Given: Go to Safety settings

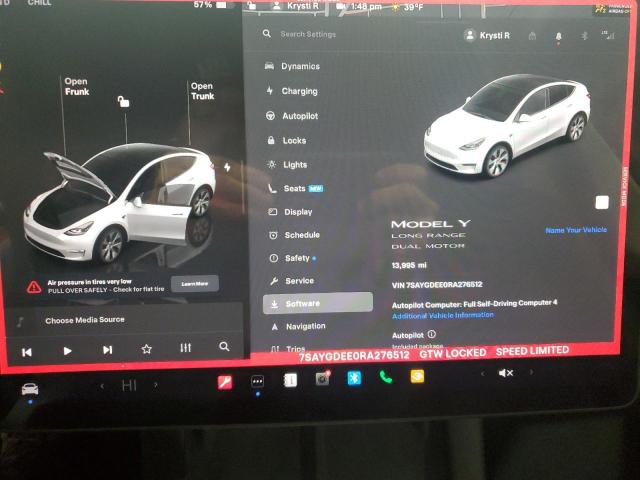Looking at the screenshot, I should [293, 258].
